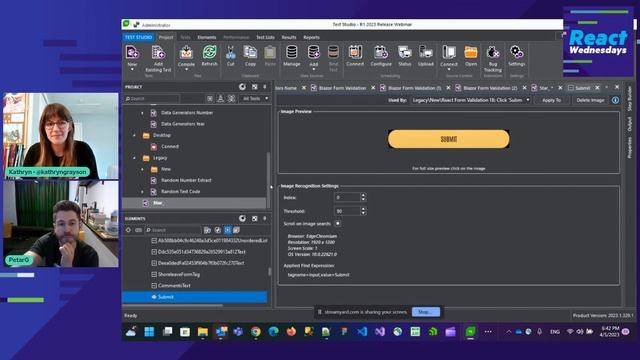Click the Add data source icon
Screen dimensions: 640x360
313,52
